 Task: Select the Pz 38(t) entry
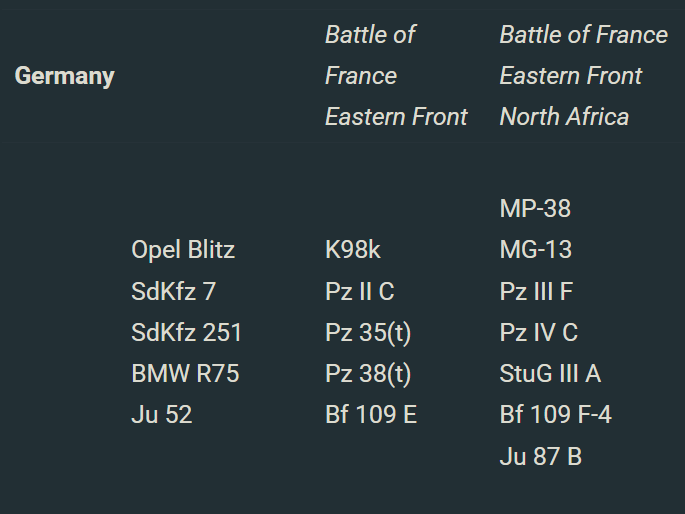(368, 374)
